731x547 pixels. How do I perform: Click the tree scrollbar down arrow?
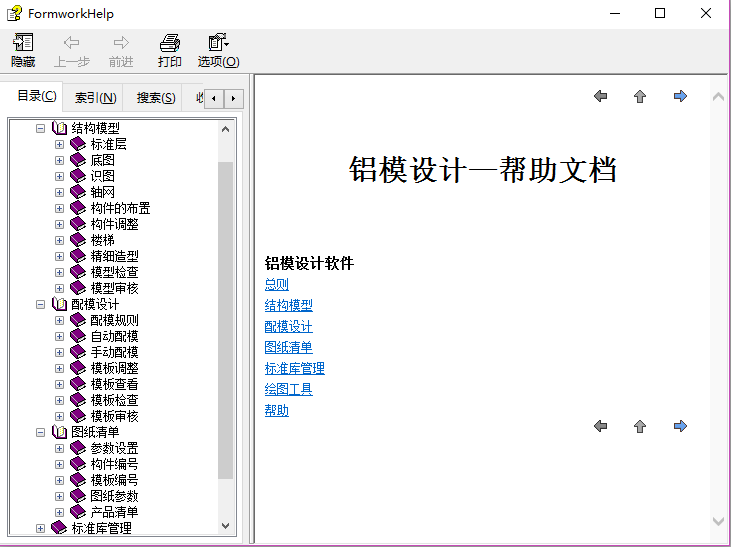click(225, 525)
